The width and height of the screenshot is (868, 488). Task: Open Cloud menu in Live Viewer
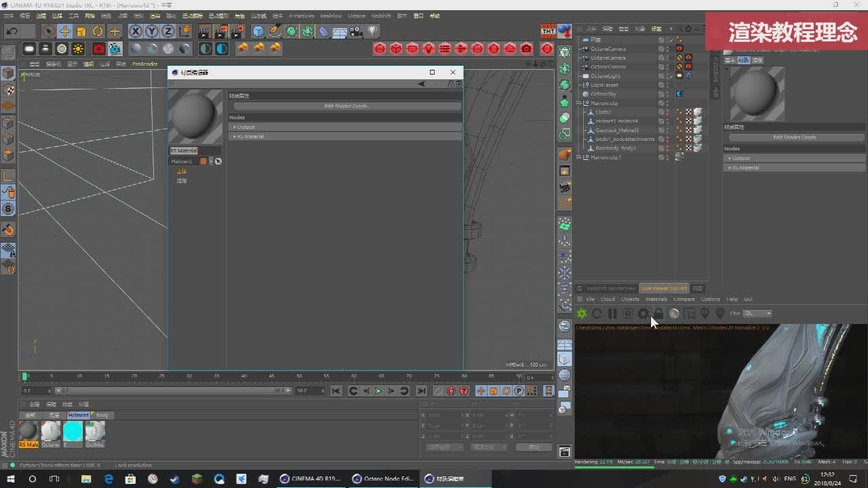click(608, 299)
